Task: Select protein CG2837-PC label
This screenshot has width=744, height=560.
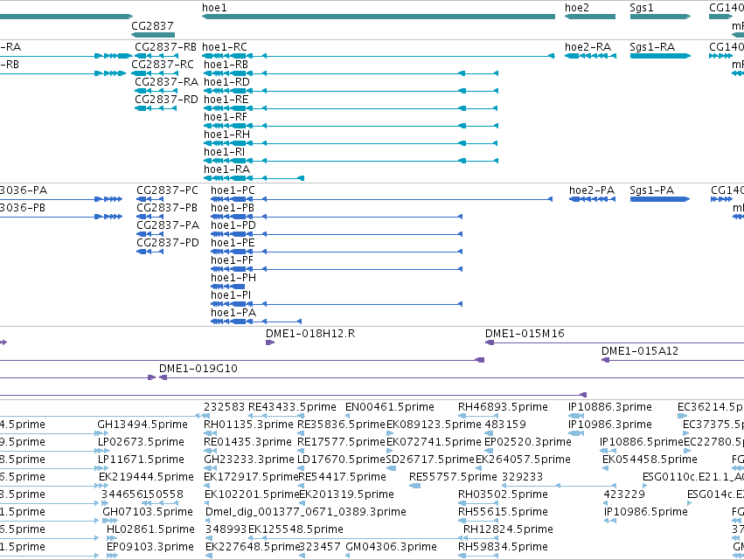Action: 168,190
